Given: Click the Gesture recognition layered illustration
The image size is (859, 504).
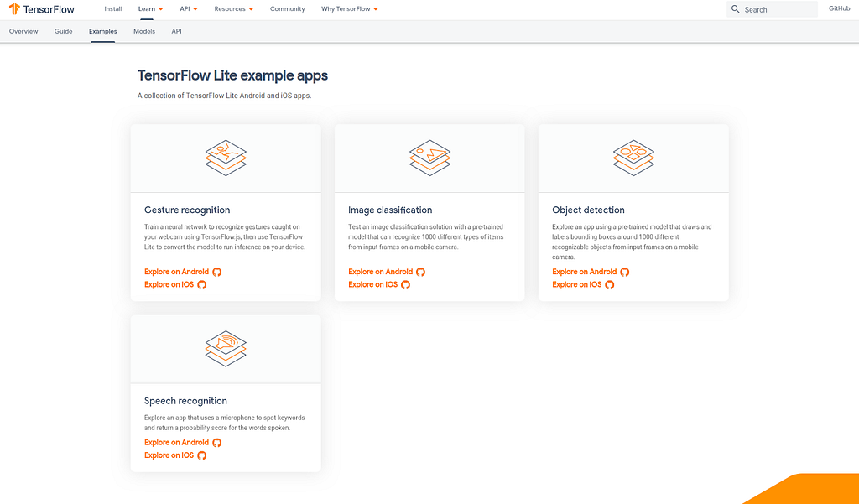Looking at the screenshot, I should 226,158.
